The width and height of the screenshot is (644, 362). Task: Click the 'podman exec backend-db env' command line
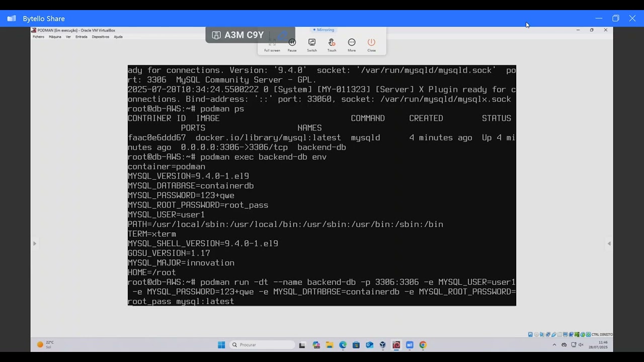tap(227, 157)
